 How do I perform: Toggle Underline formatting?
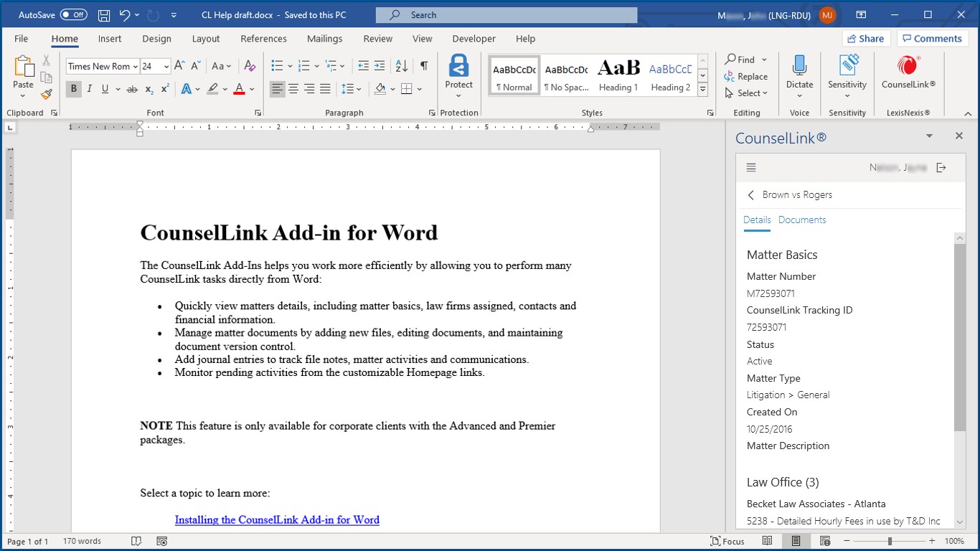coord(105,89)
